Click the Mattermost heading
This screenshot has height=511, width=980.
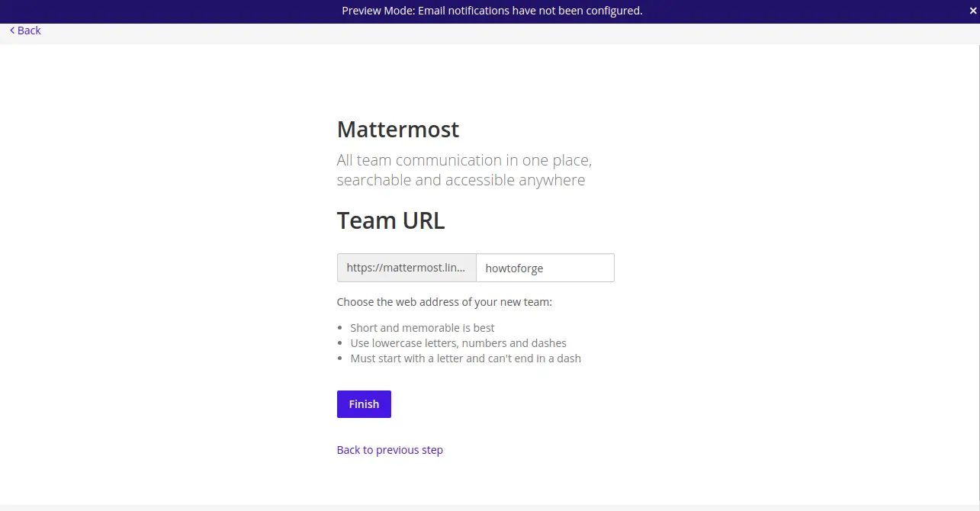point(398,129)
